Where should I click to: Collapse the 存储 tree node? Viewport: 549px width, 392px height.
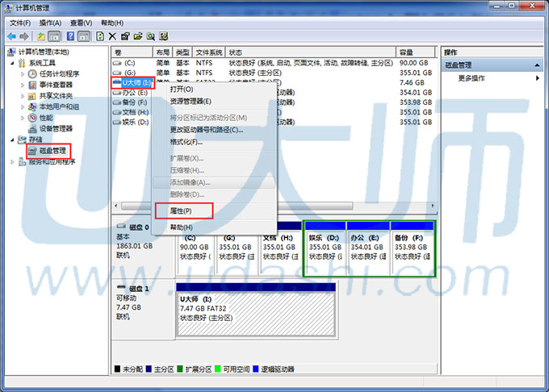[13, 140]
